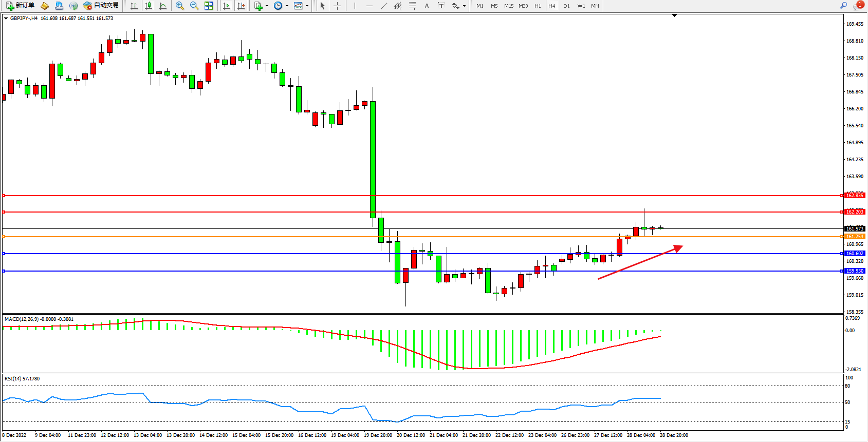The height and width of the screenshot is (442, 868).
Task: Select the crosshair cursor tool
Action: [x=338, y=6]
